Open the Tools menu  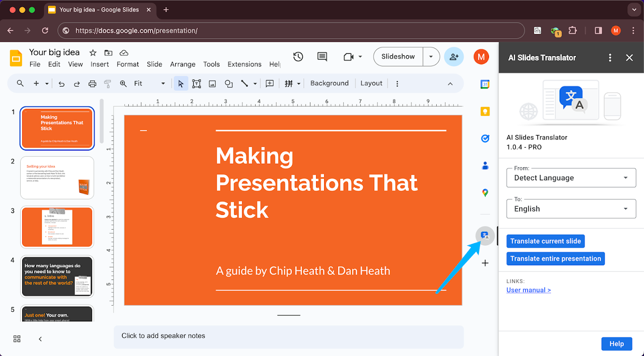point(211,64)
